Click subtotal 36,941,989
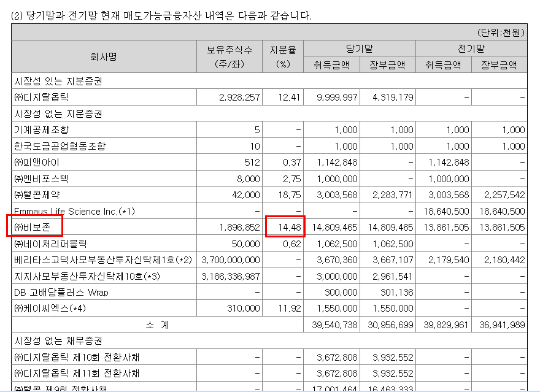Screen dimensions: 540x392 pyautogui.click(x=502, y=325)
